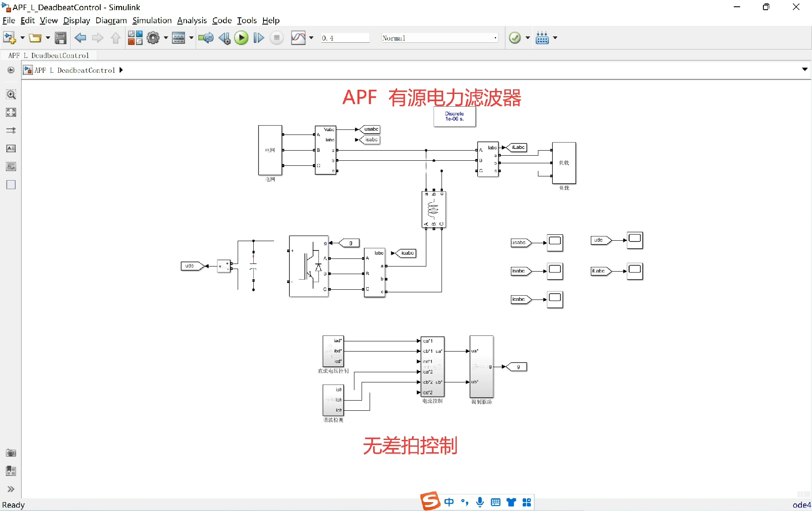
Task: Open the simulation mode dropdown showing Normal
Action: (x=440, y=38)
